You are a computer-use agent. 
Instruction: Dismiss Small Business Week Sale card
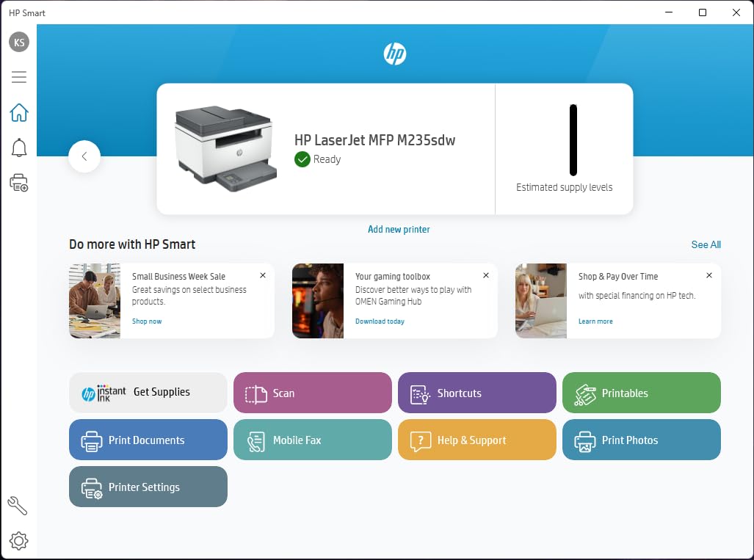[x=263, y=275]
